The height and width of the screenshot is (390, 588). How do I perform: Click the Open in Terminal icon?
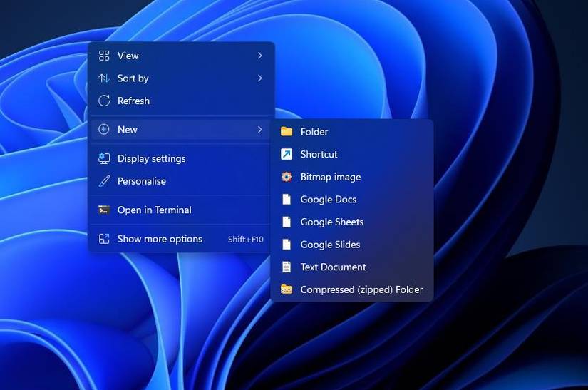[x=104, y=210]
